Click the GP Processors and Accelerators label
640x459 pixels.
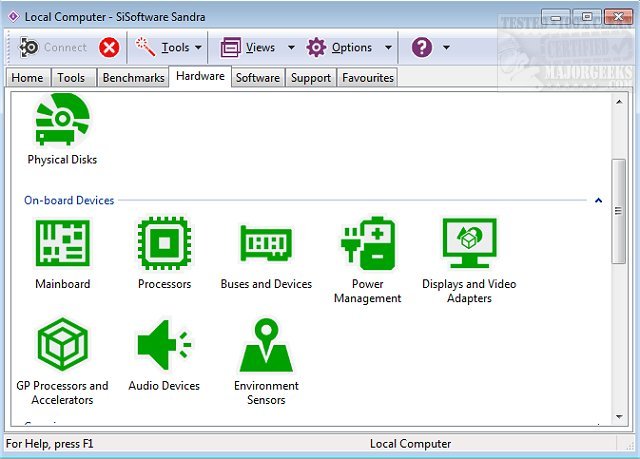[62, 392]
